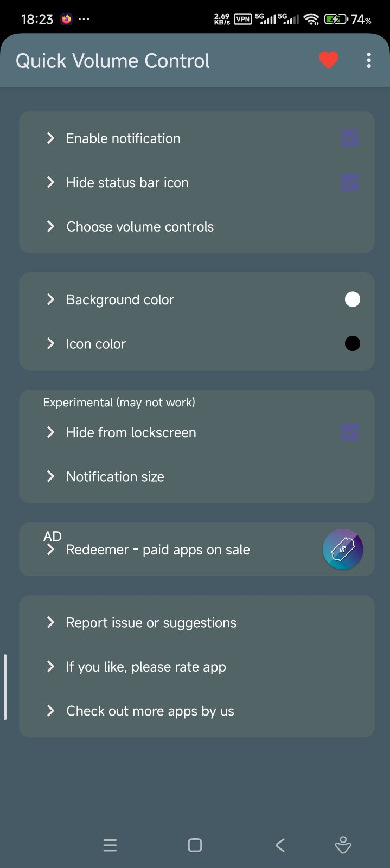Screen dimensions: 390x868
Task: Toggle the Enable notification checkbox
Action: [350, 138]
